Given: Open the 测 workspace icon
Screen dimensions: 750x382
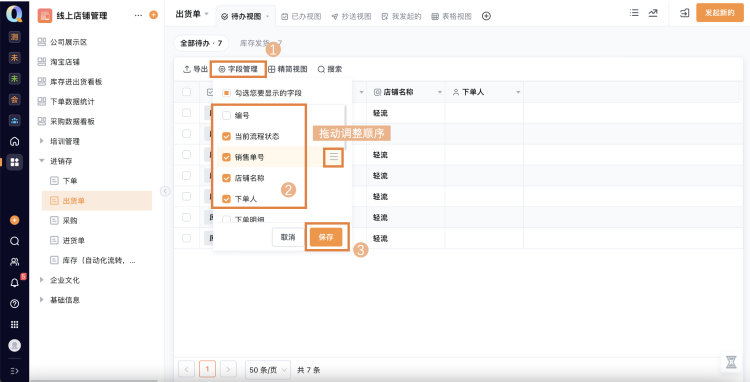Looking at the screenshot, I should (x=15, y=37).
